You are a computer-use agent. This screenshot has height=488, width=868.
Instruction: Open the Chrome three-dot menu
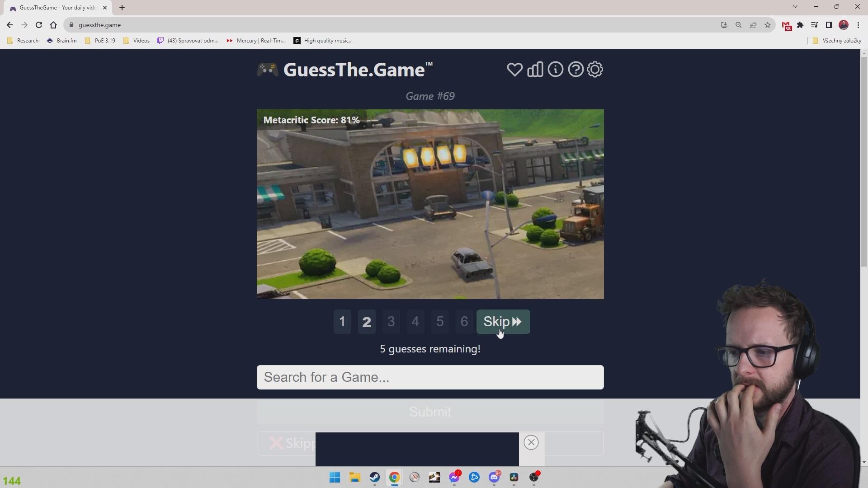858,25
